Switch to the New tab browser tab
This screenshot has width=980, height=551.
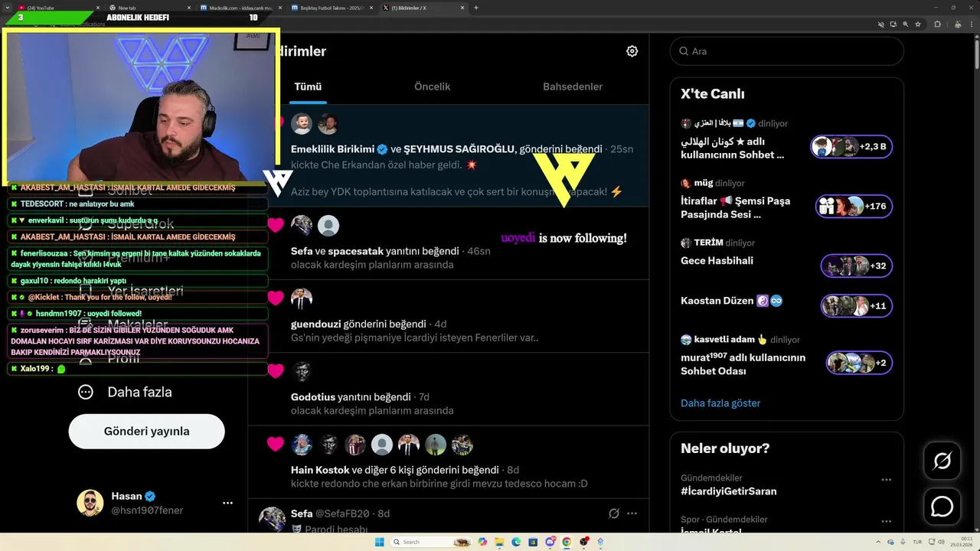149,8
